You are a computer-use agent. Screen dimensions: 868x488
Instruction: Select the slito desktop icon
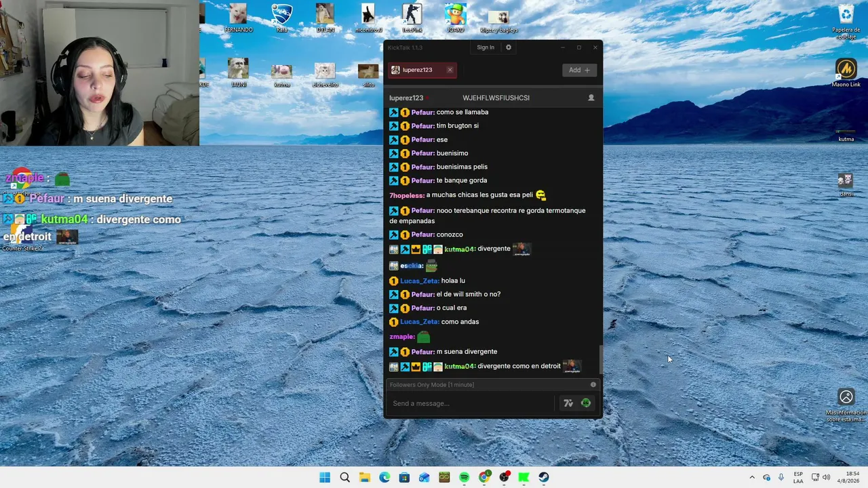click(368, 75)
